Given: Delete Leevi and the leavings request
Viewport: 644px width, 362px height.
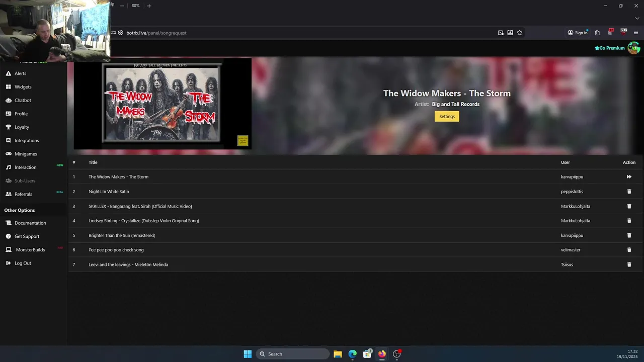Looking at the screenshot, I should point(629,264).
